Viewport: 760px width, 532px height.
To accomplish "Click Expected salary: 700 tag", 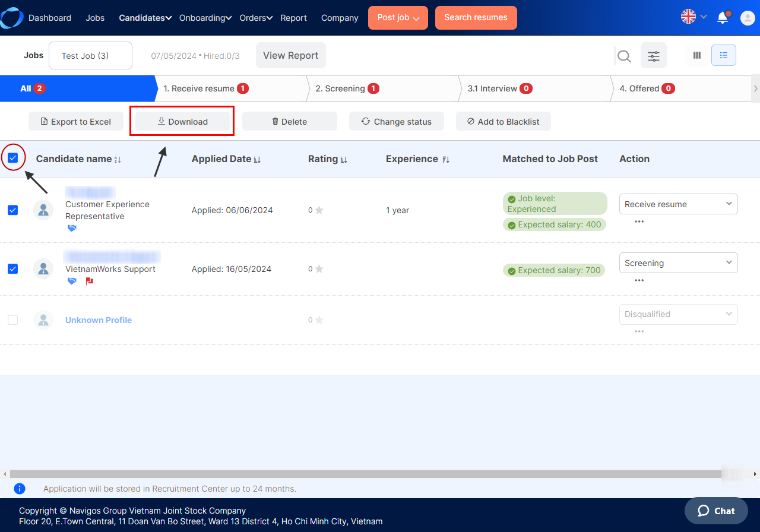I will 554,270.
